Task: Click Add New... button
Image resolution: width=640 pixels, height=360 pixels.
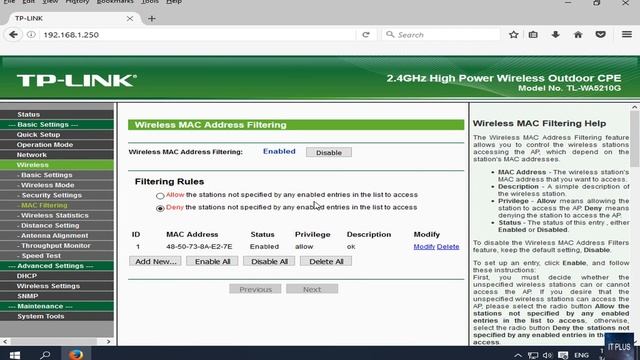Action: coord(156,261)
